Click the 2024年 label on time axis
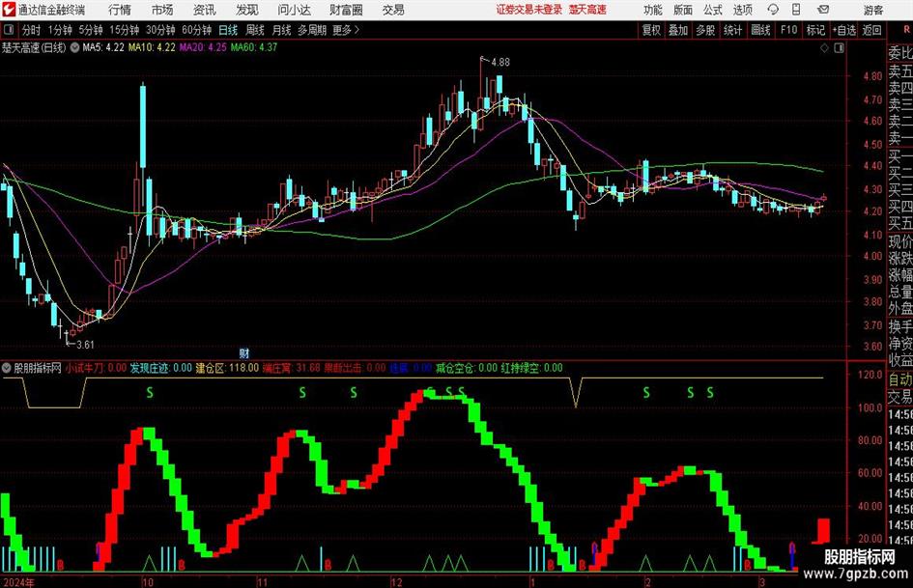This screenshot has height=588, width=913. [18, 582]
